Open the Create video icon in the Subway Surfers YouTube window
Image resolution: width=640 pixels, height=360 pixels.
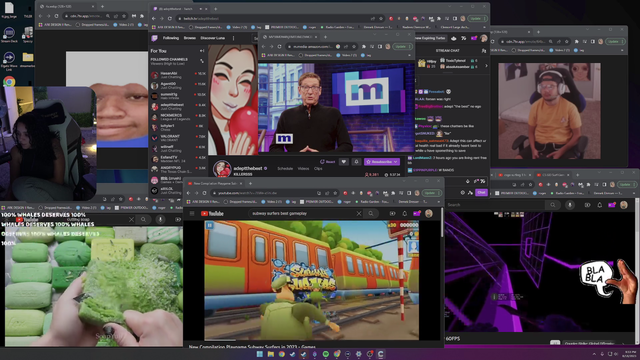392,213
